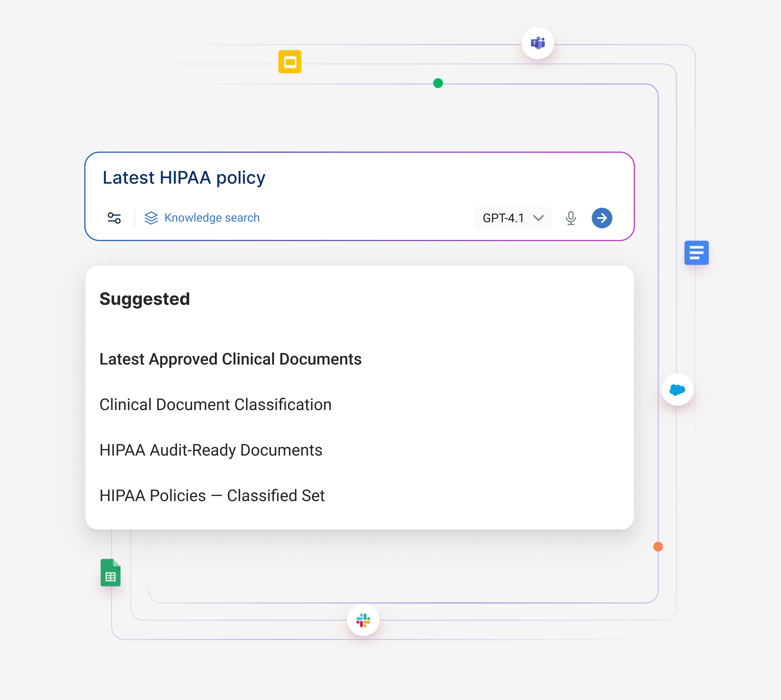Click the layers icon beside Knowledge search
The height and width of the screenshot is (700, 781).
pyautogui.click(x=151, y=218)
